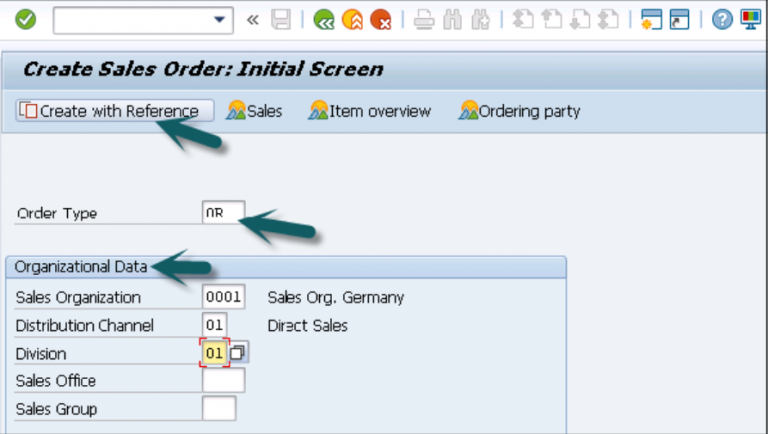Select the Item overview button
The height and width of the screenshot is (434, 768).
point(369,111)
